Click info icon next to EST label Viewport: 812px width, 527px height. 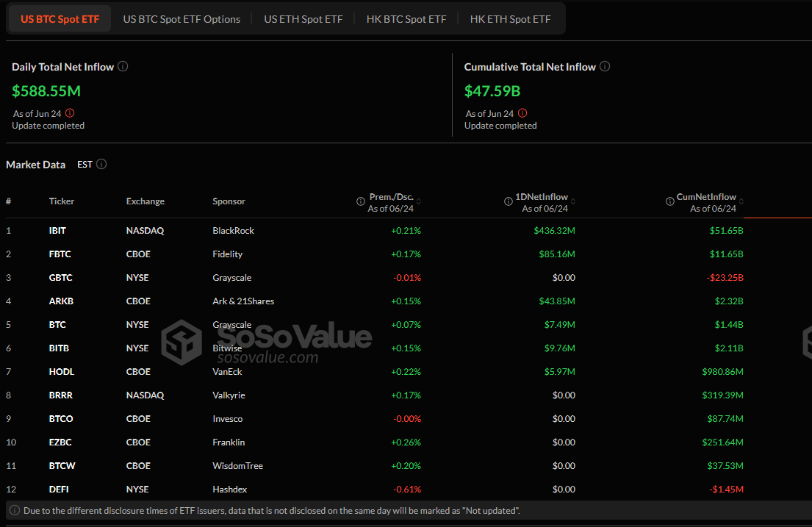point(101,164)
